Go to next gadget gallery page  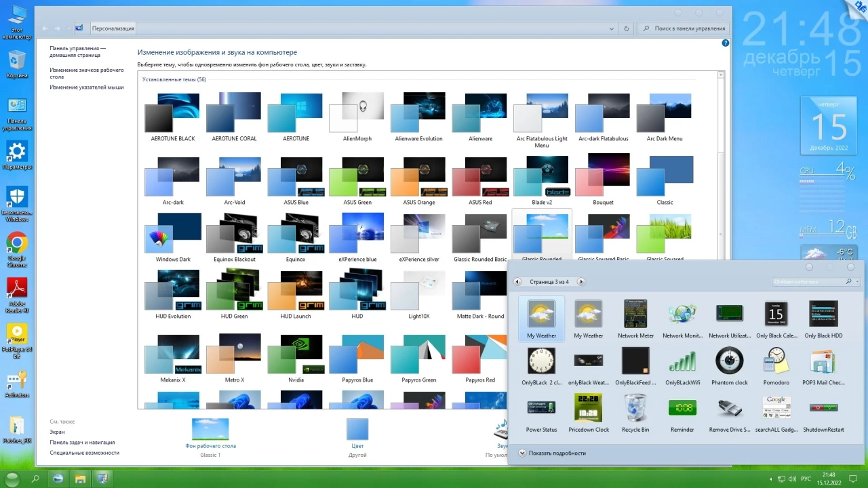580,281
